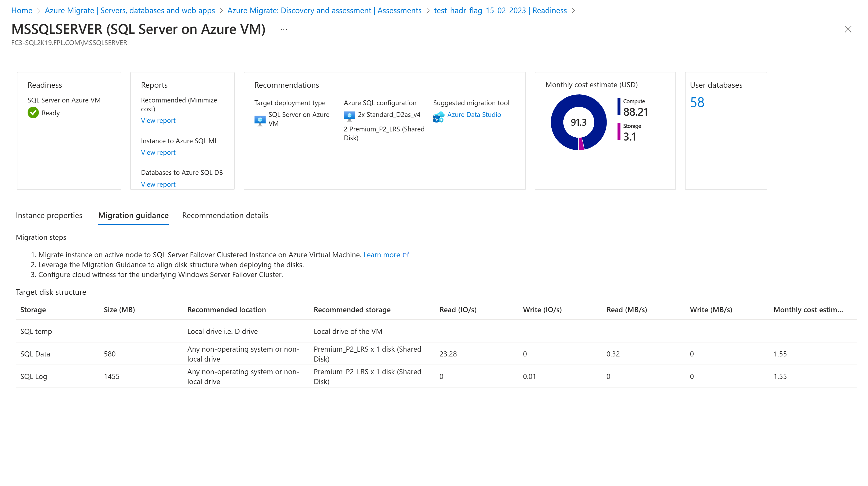Select the Instance properties tab

(x=49, y=215)
